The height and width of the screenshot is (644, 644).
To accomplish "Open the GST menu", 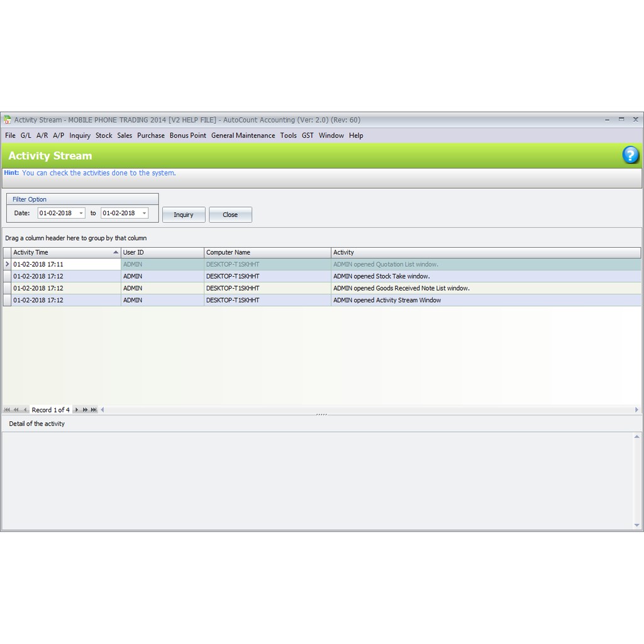I will [x=308, y=135].
